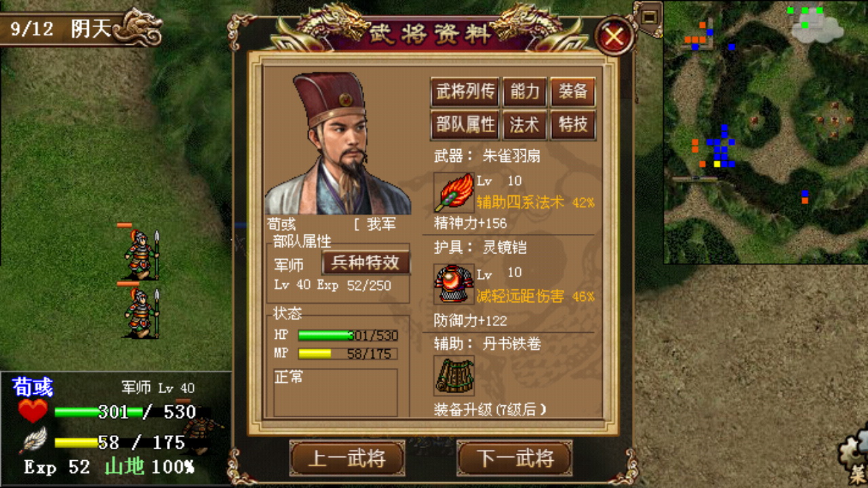Click the 兵种特效 button
The height and width of the screenshot is (488, 868).
366,263
